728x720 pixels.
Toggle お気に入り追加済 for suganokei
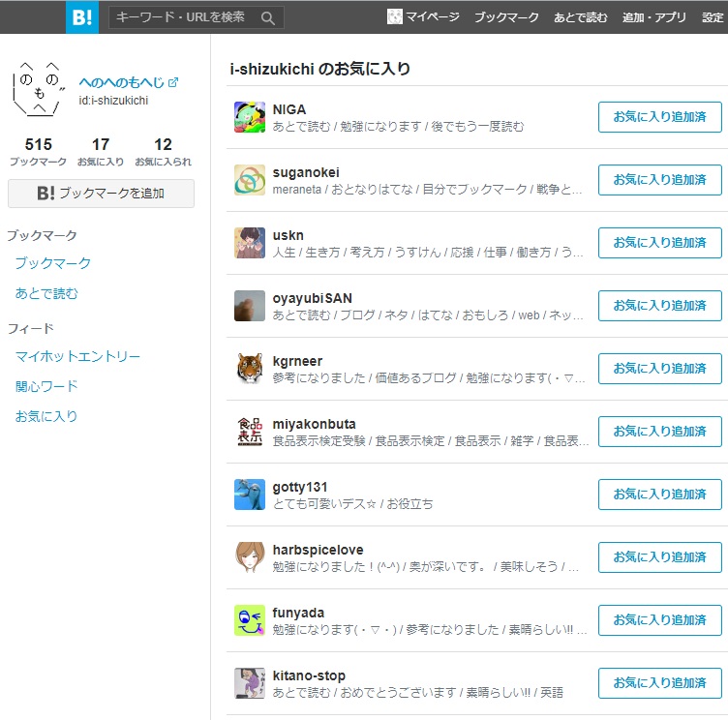660,180
